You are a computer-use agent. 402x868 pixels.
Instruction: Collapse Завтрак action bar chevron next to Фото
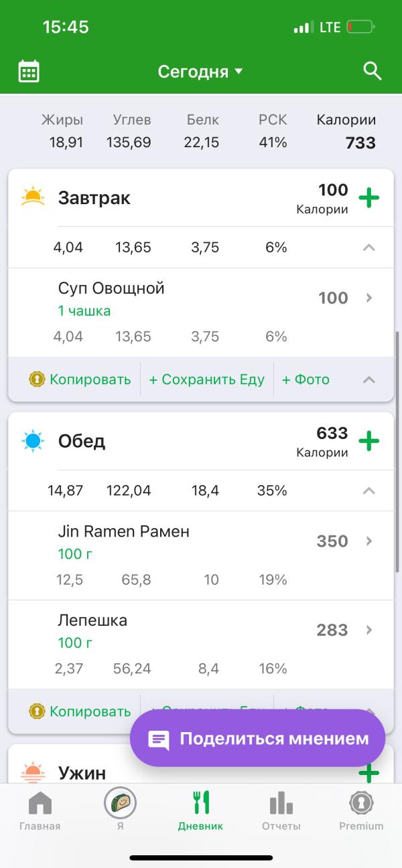pos(368,379)
